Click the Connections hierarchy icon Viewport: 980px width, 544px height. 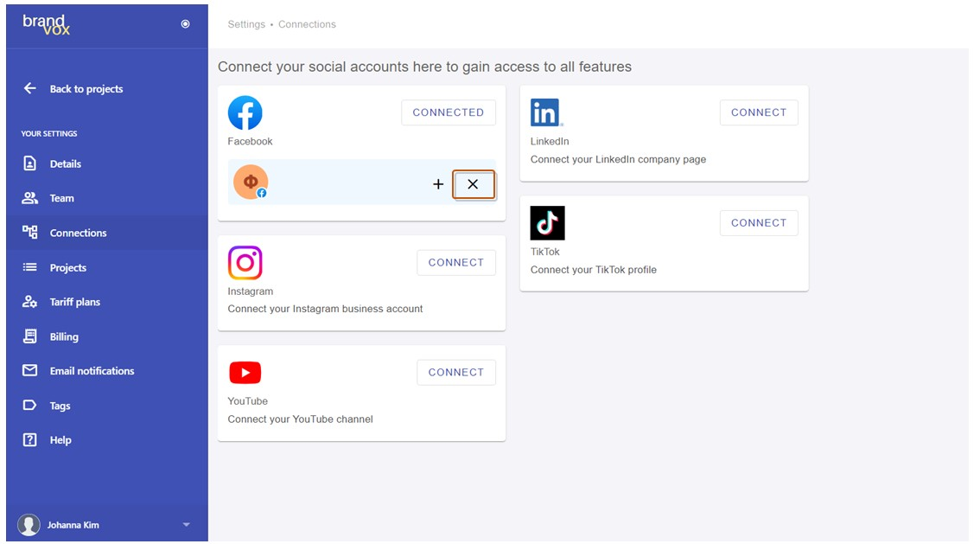[x=29, y=233]
